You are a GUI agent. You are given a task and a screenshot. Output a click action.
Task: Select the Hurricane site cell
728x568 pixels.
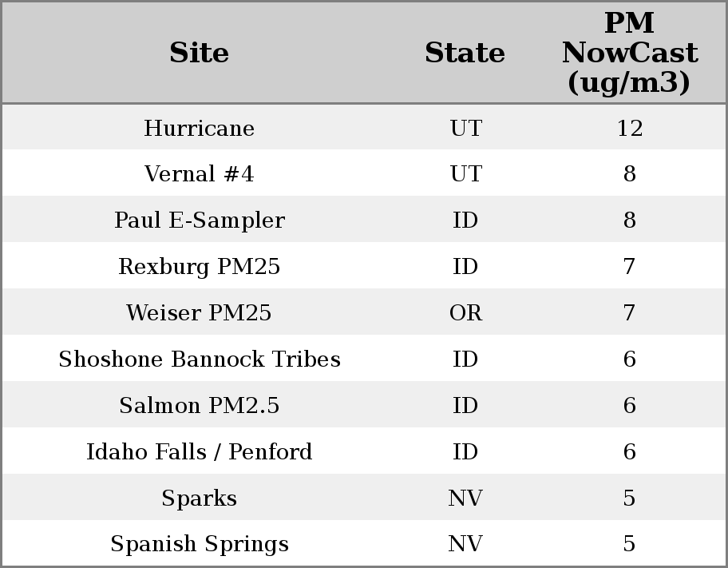coord(199,128)
